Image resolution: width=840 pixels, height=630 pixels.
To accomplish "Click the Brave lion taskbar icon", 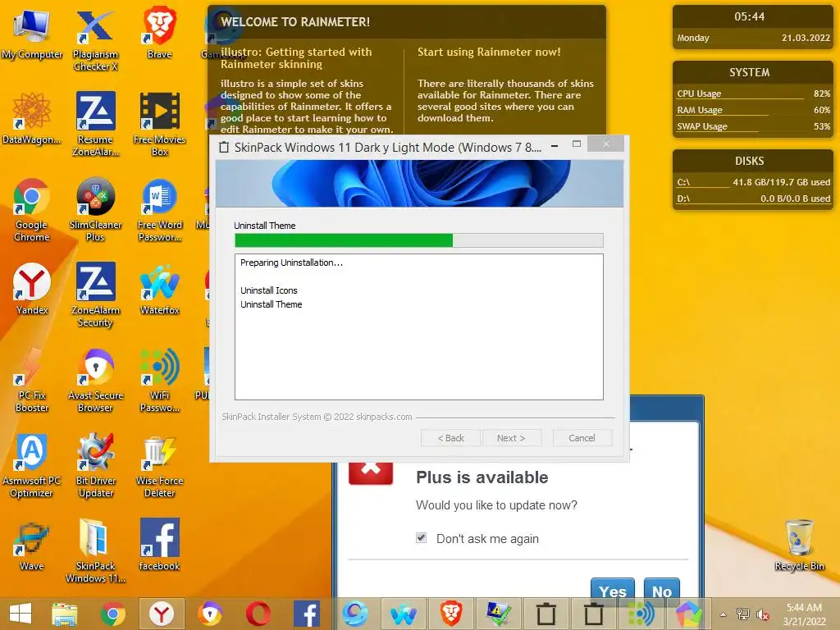I will tap(451, 614).
